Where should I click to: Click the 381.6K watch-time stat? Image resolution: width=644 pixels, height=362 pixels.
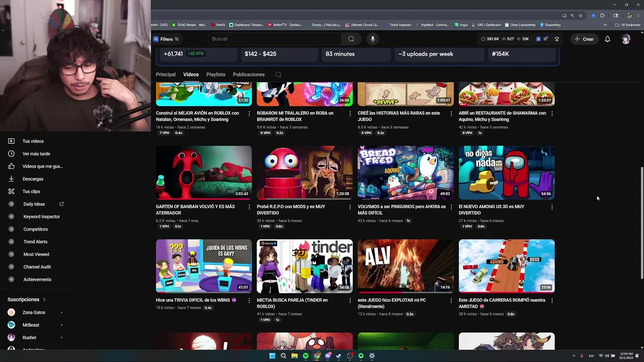click(x=490, y=39)
